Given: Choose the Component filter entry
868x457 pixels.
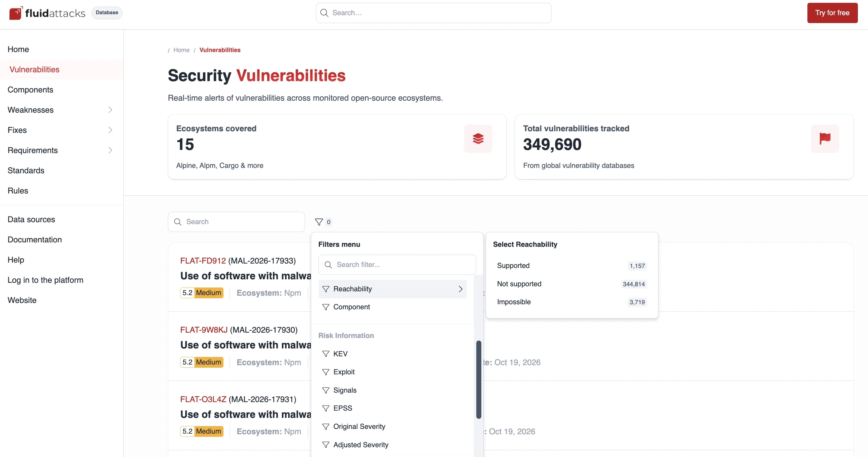Looking at the screenshot, I should click(x=392, y=307).
